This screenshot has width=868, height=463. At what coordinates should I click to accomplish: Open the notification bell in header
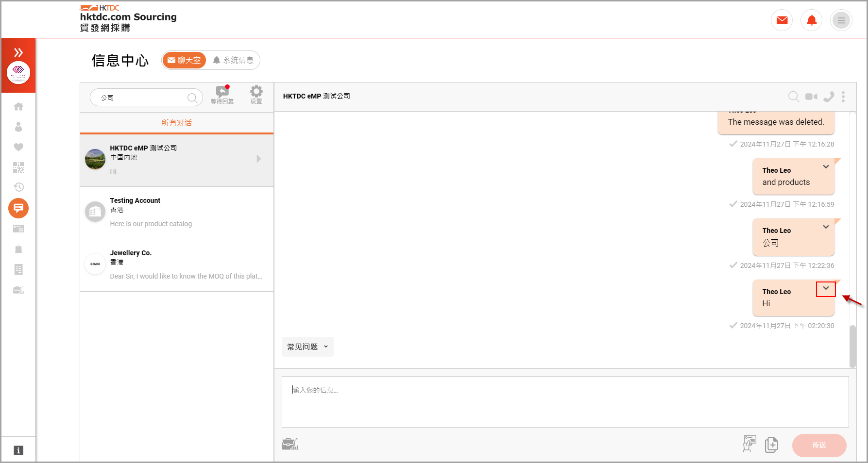coord(812,20)
